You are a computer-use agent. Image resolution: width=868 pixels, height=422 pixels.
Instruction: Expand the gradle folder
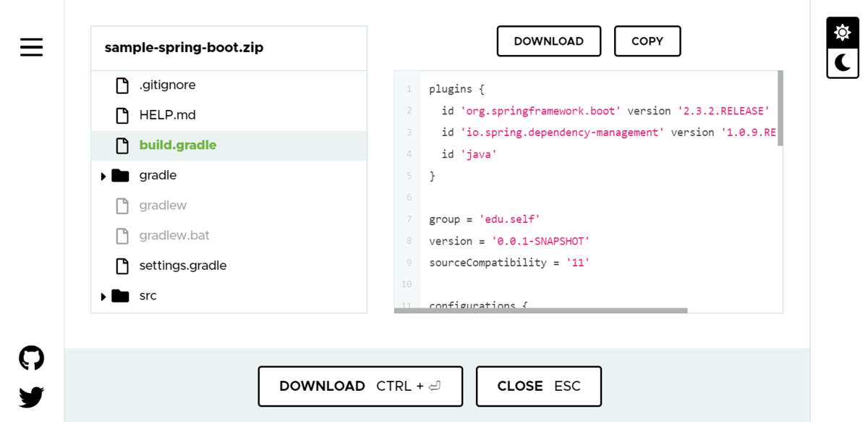point(103,174)
